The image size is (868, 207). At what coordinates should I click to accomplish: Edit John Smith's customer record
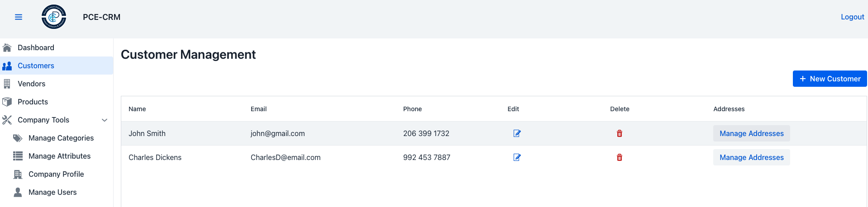tap(517, 133)
